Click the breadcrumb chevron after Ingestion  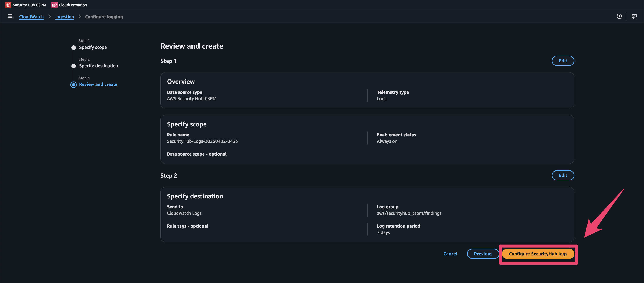[80, 16]
